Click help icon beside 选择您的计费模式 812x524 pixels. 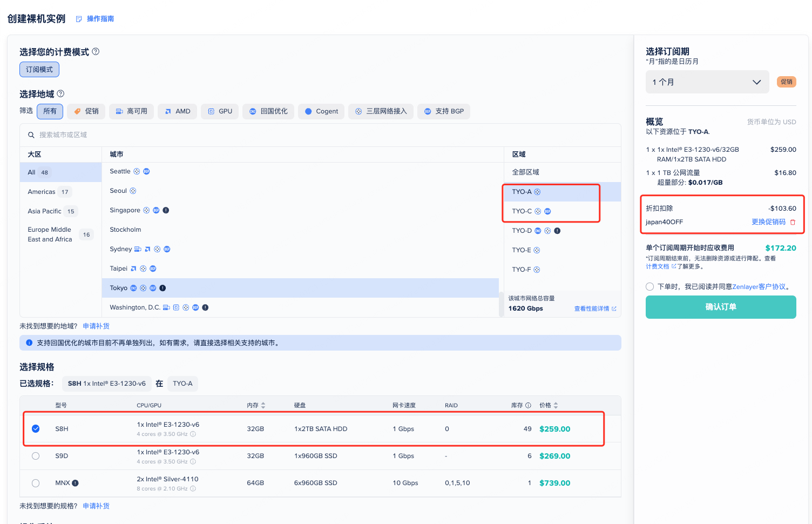pos(96,52)
